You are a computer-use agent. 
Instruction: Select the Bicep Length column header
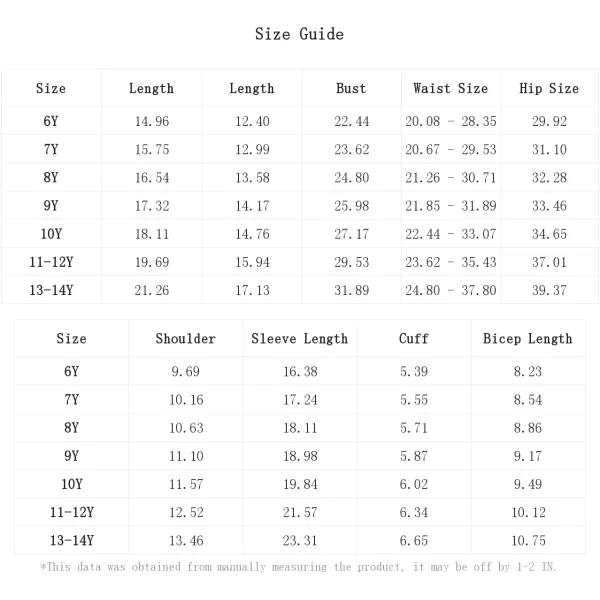click(528, 339)
